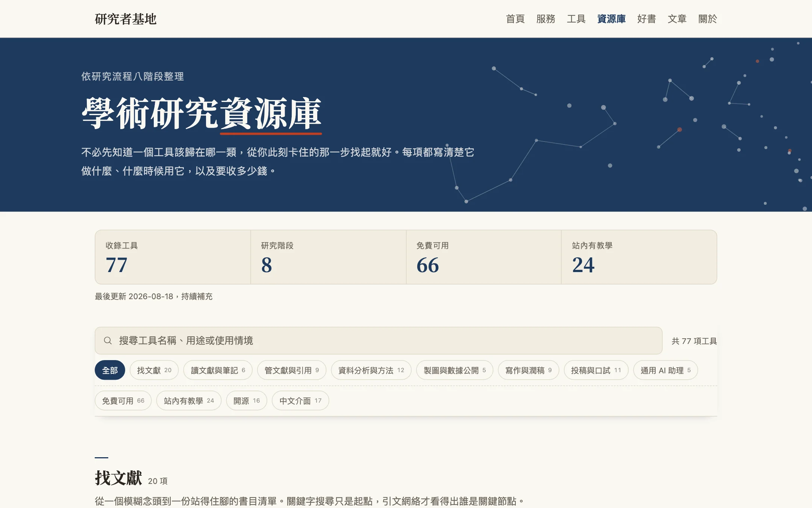Toggle the 中文介面 filter chip
The height and width of the screenshot is (508, 812).
(300, 401)
